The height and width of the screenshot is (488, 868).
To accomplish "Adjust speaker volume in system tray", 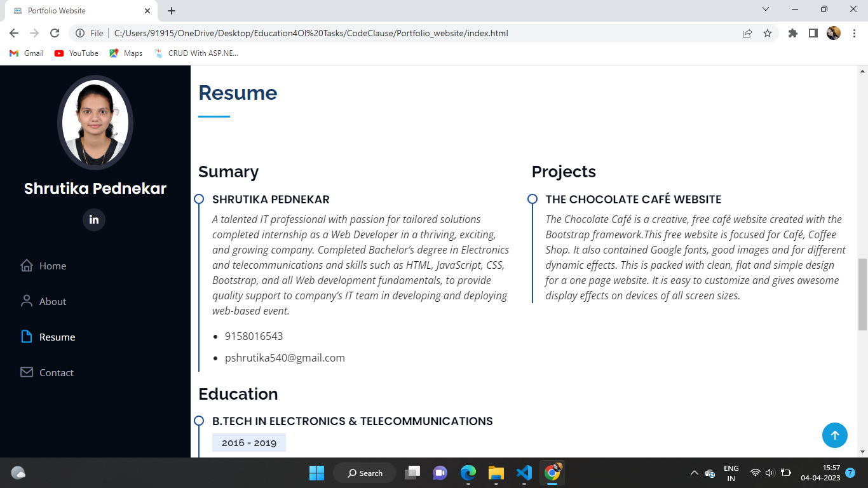I will (x=769, y=473).
